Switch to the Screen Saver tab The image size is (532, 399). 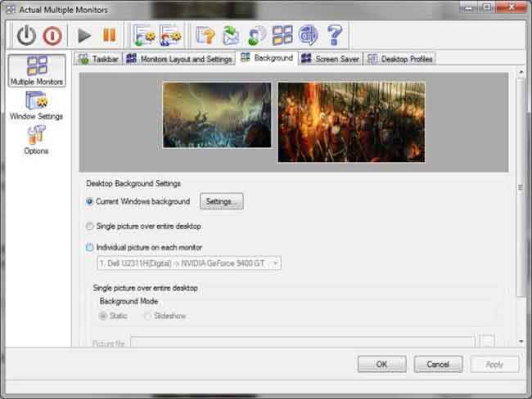pyautogui.click(x=330, y=59)
